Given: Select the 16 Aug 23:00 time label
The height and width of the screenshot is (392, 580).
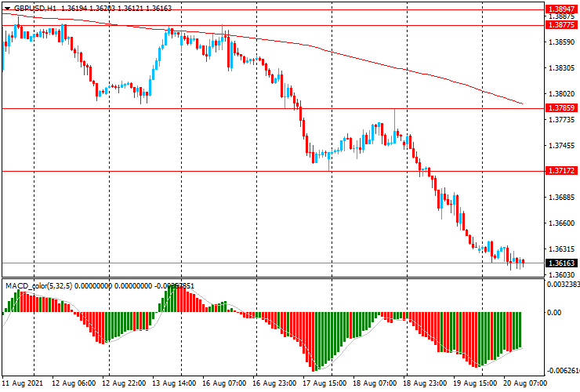Looking at the screenshot, I should pyautogui.click(x=274, y=383).
